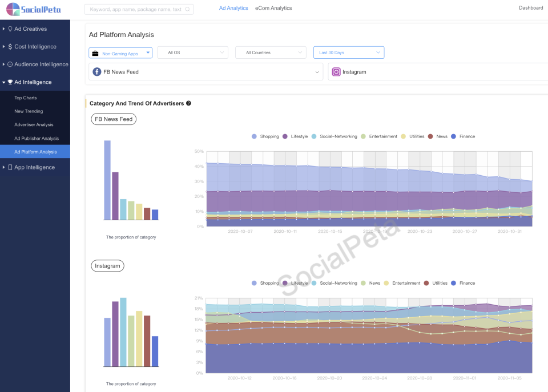
Task: Switch to the Ad Analytics tab
Action: [233, 8]
